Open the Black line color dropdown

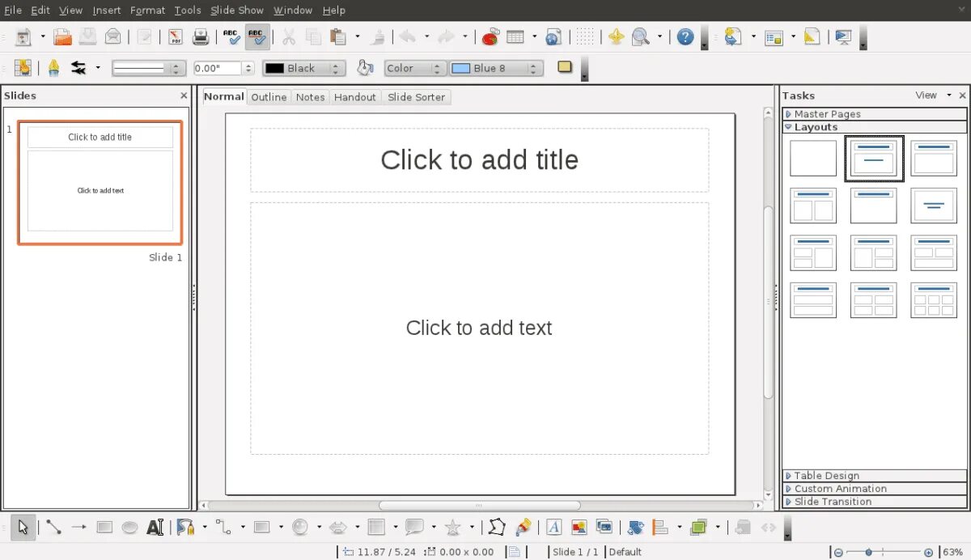pyautogui.click(x=304, y=69)
